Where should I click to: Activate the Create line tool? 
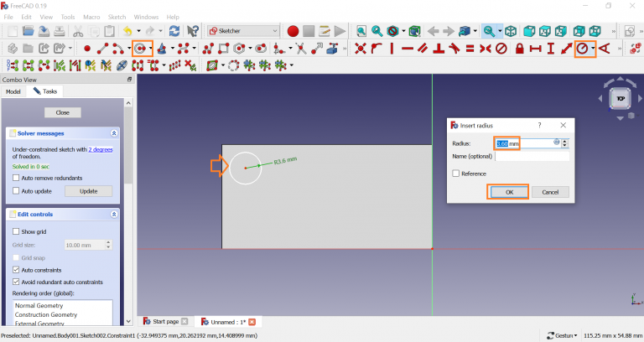pyautogui.click(x=103, y=49)
